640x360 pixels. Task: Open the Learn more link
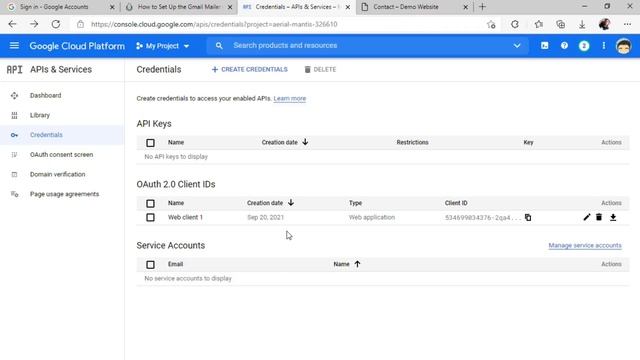[x=289, y=98]
